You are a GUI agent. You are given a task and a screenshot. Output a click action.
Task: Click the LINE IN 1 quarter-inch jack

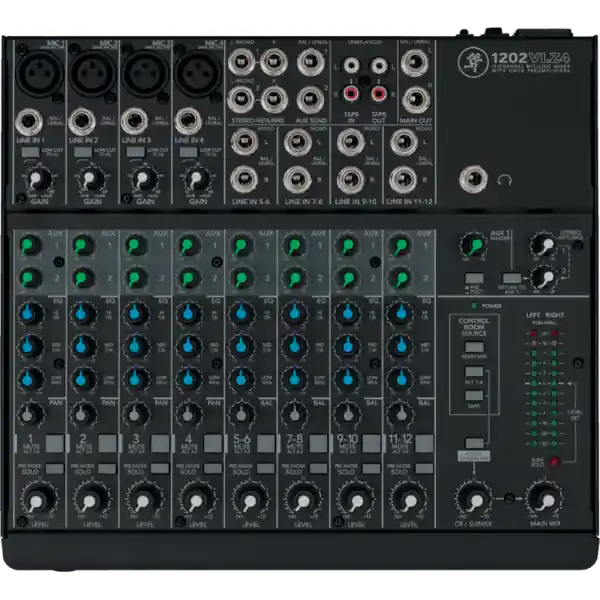[29, 122]
